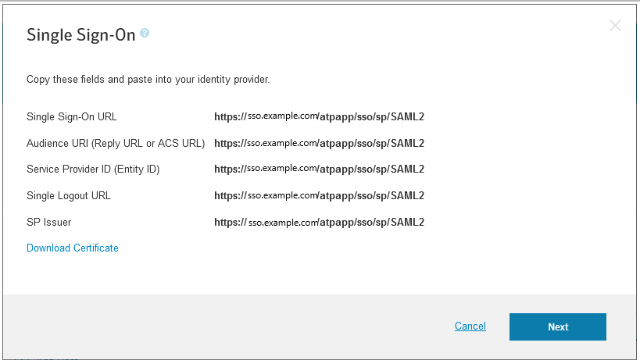Image resolution: width=640 pixels, height=364 pixels.
Task: Click the "Audience URI (Reply URL or ACS URL)" label
Action: [116, 144]
